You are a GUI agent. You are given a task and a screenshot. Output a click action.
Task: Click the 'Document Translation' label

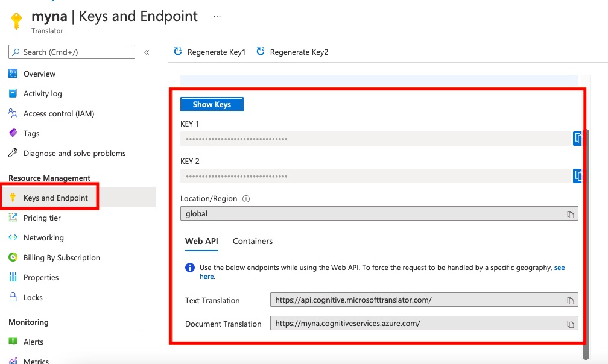(223, 324)
